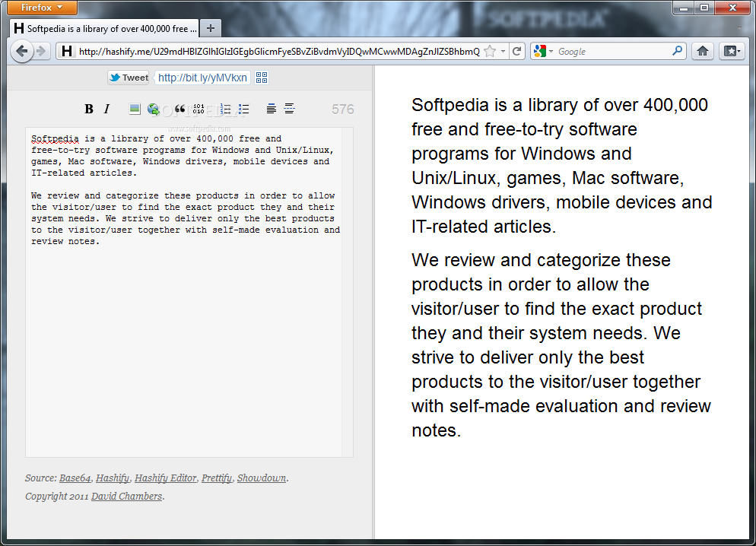Select the Softpedia Hashify tab
Viewport: 756px width, 546px height.
(105, 28)
